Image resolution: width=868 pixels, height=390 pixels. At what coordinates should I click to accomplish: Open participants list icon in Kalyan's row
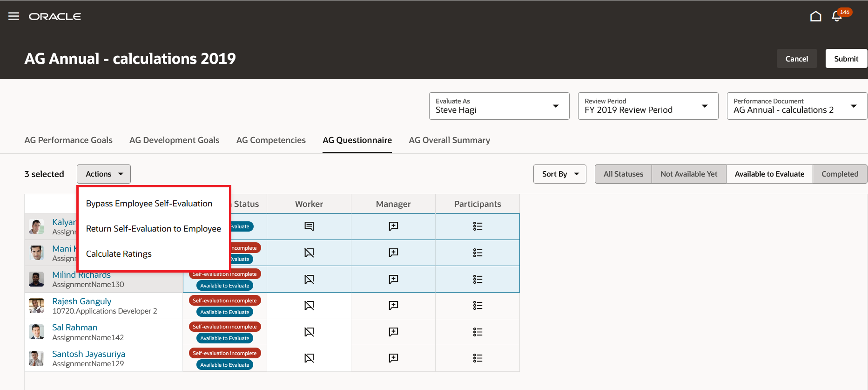478,226
